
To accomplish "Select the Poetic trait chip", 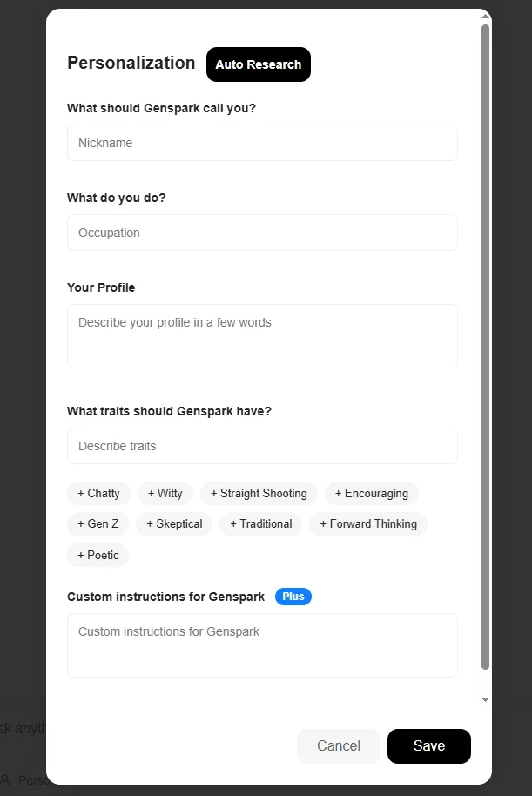I will (98, 555).
